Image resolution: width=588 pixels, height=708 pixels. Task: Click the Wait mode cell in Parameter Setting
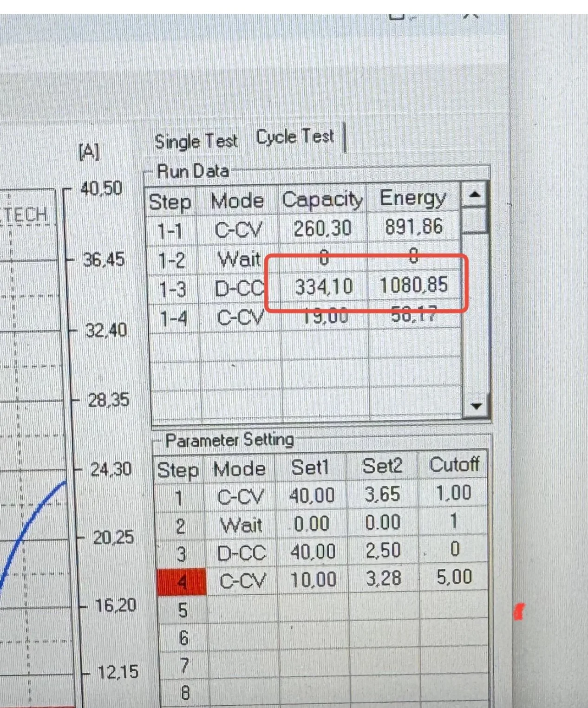pos(241,525)
